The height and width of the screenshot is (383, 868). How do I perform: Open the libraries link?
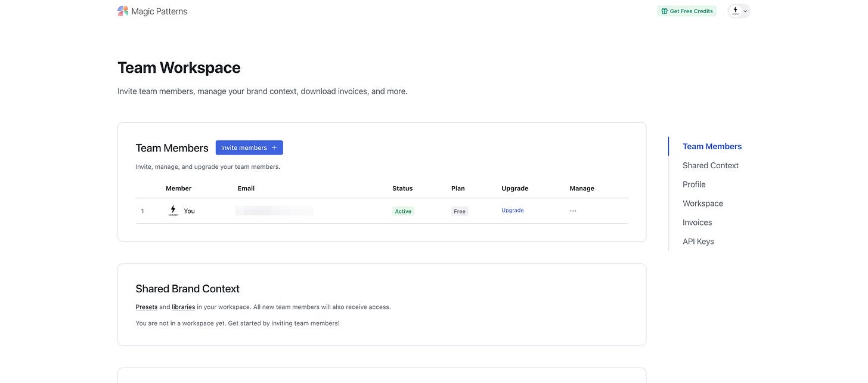[184, 307]
